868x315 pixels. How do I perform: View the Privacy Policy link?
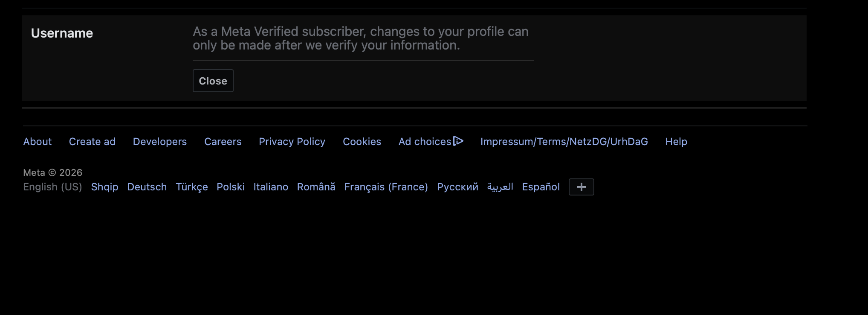(x=292, y=142)
